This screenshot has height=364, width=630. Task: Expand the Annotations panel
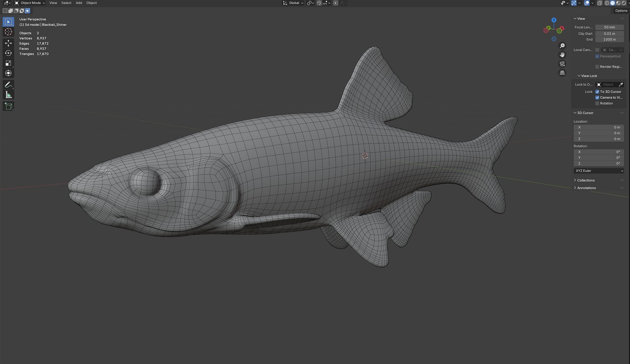[x=585, y=188]
